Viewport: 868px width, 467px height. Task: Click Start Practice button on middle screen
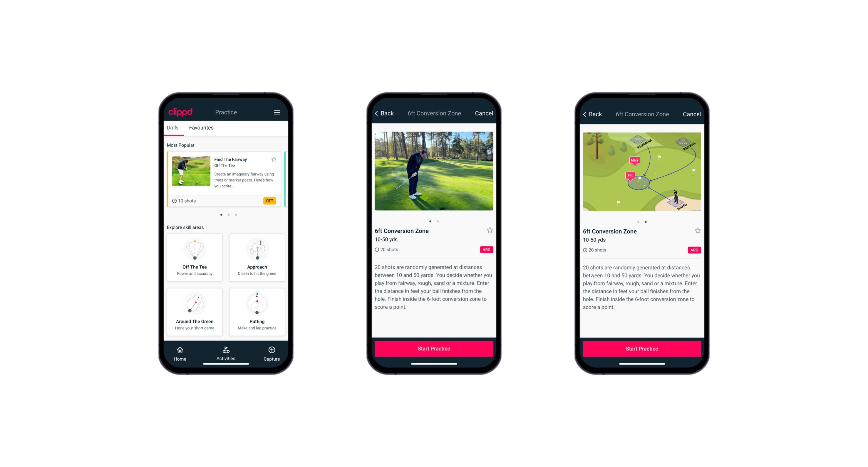point(434,348)
